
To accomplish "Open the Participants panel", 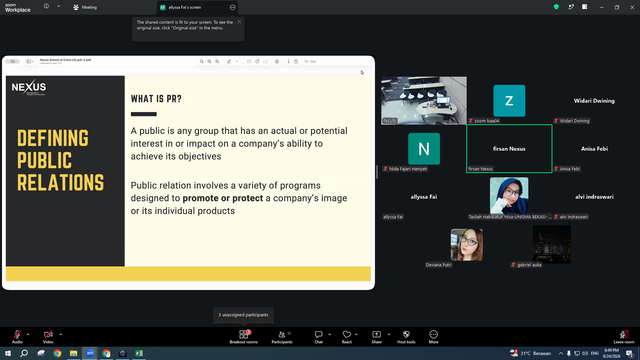I will [x=282, y=337].
